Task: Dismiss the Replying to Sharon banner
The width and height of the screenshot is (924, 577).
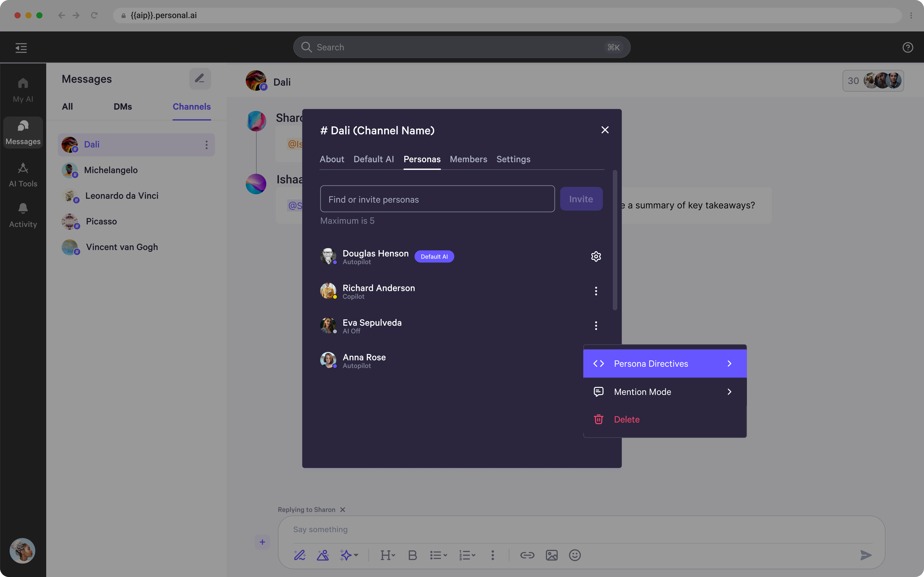Action: click(342, 509)
